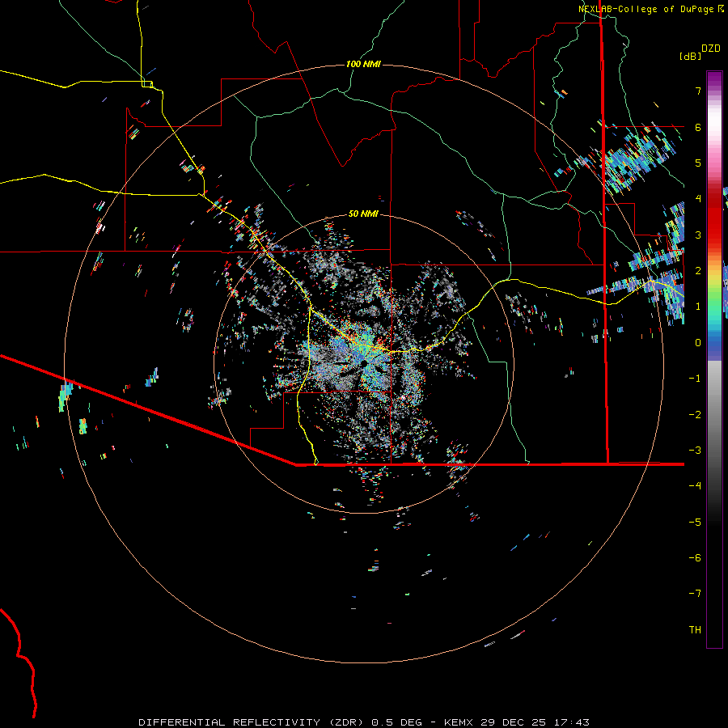Image resolution: width=728 pixels, height=728 pixels.
Task: Click the NEXLAB-College of DuPage credit text
Action: (x=645, y=9)
